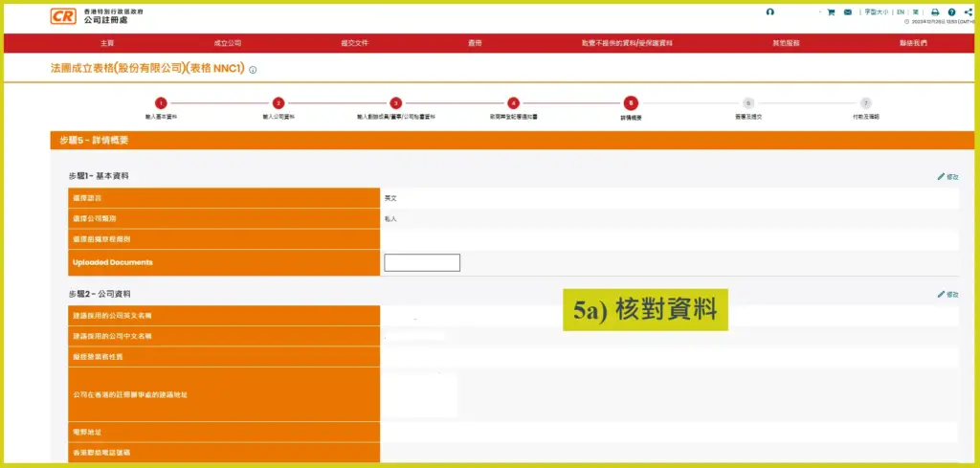Viewport: 980px width, 468px height.
Task: Open the 聯絡我們 menu item
Action: (x=912, y=43)
